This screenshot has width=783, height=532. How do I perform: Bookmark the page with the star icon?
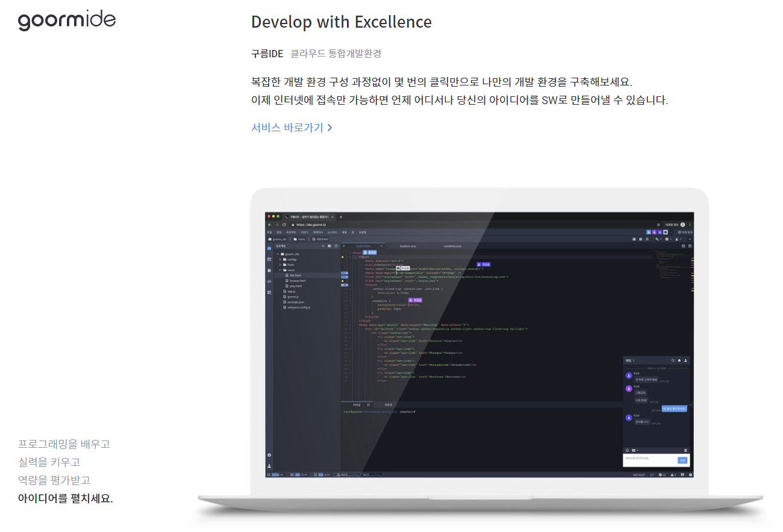[x=658, y=224]
